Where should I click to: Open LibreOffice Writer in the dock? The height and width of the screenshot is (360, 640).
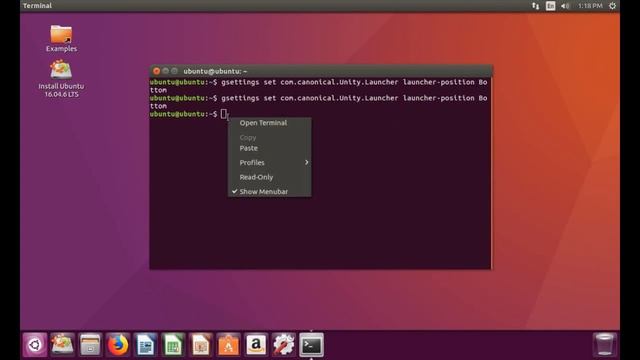[145, 345]
